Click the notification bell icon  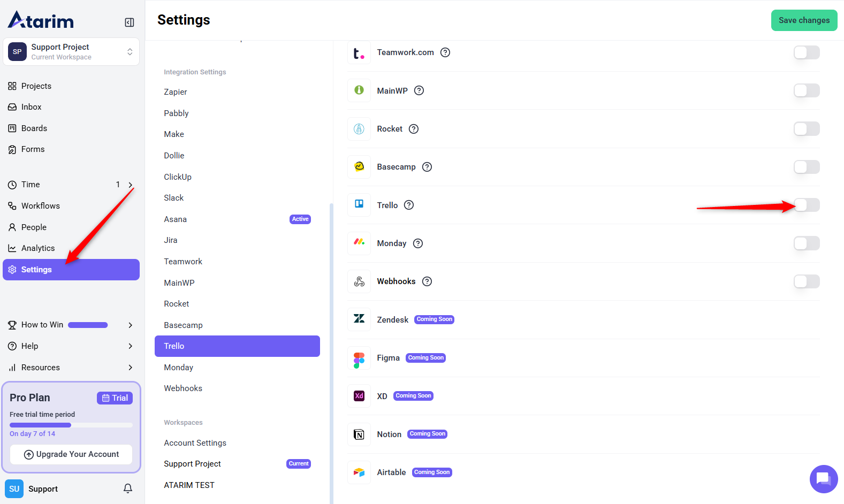tap(128, 488)
